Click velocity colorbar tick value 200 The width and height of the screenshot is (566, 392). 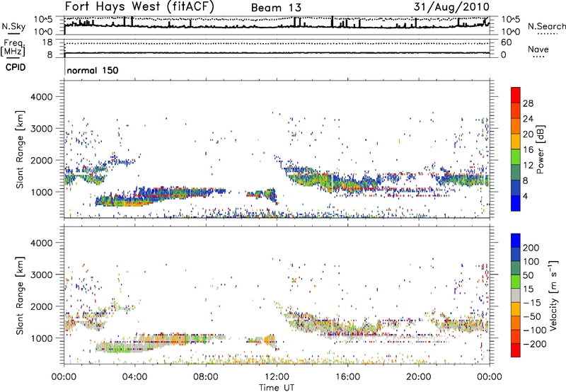pos(531,248)
